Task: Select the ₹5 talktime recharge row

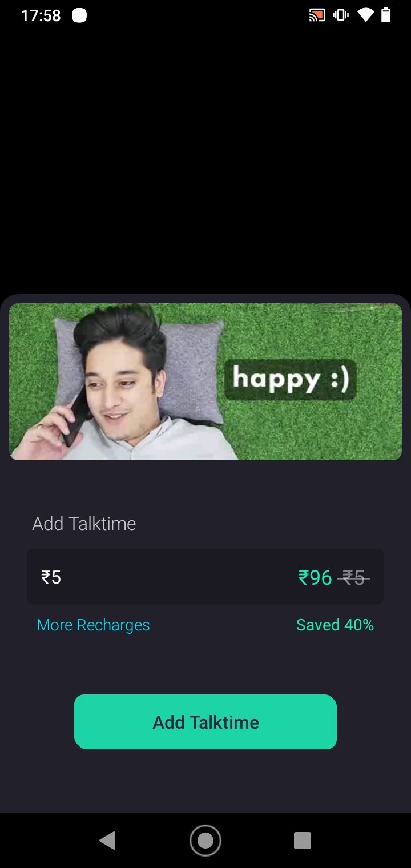Action: (x=205, y=577)
